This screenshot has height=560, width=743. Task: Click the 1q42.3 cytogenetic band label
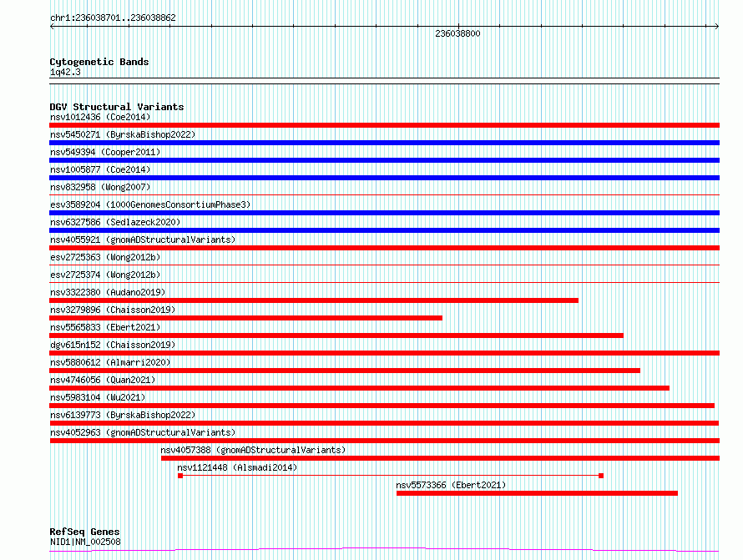click(x=65, y=72)
